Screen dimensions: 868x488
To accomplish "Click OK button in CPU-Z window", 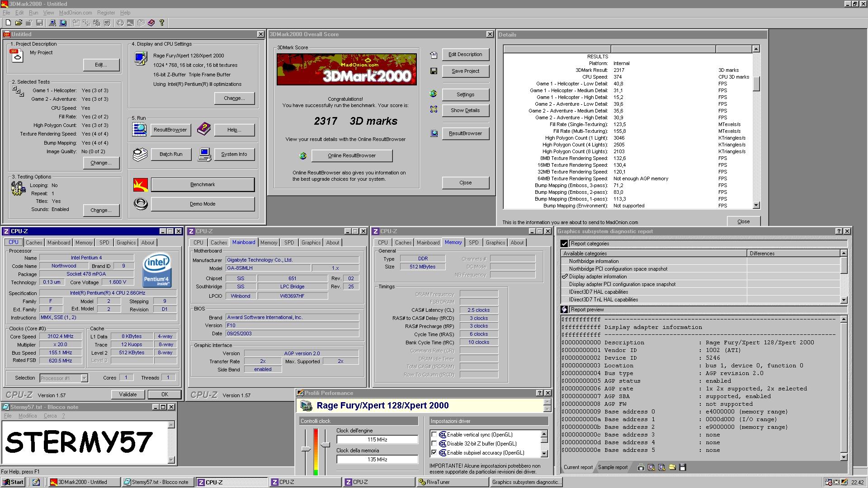I will [x=165, y=394].
